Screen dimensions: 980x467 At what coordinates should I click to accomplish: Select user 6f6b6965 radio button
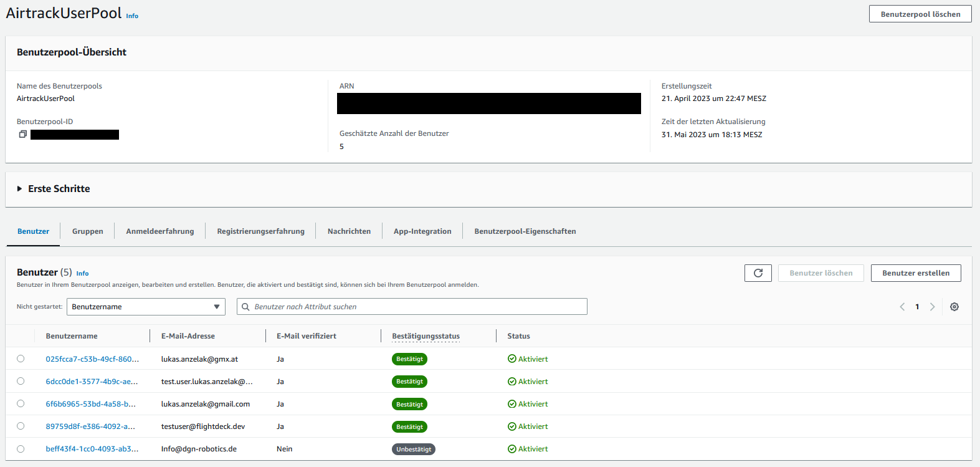pos(21,403)
